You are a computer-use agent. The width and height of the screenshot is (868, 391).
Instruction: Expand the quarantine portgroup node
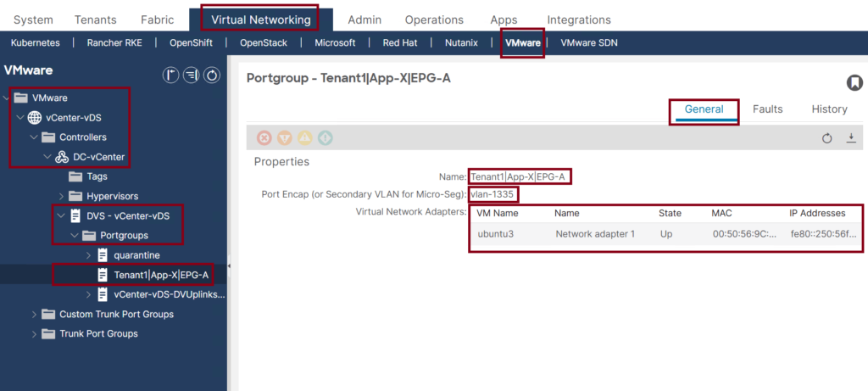(x=88, y=255)
